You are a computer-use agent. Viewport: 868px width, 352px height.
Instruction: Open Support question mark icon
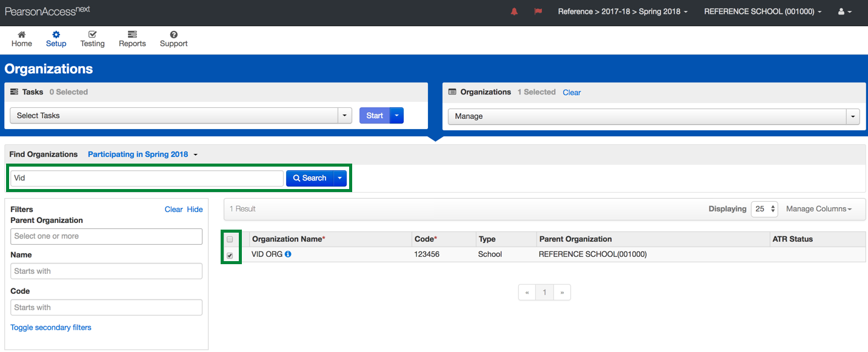tap(173, 39)
